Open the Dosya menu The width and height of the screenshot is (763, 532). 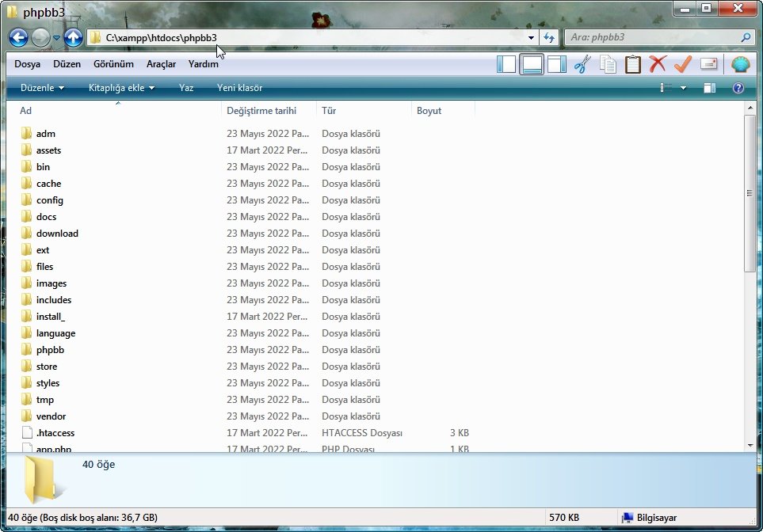point(27,64)
